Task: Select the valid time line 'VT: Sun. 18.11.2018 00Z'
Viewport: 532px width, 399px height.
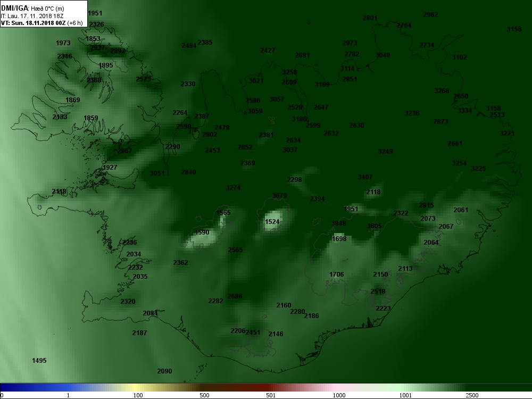Action: (33, 23)
